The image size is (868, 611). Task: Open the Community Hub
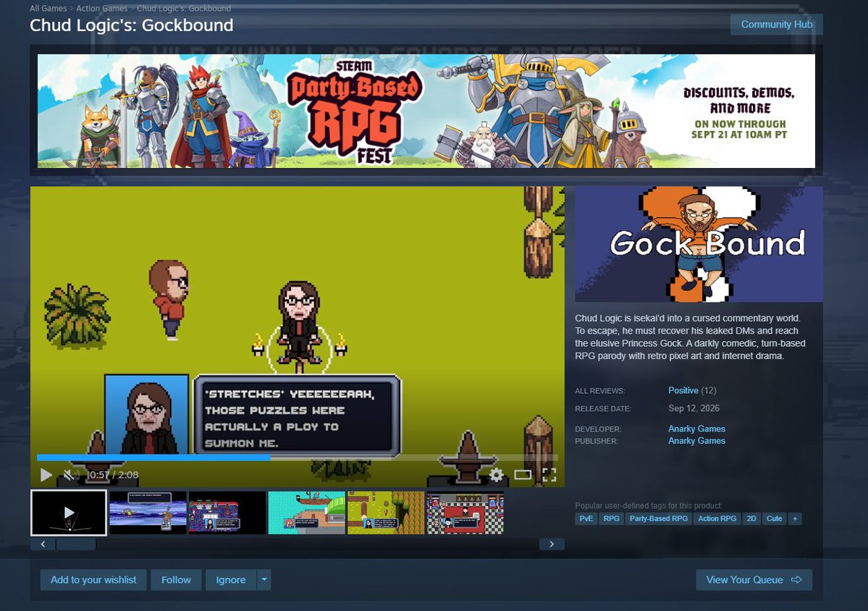tap(777, 25)
